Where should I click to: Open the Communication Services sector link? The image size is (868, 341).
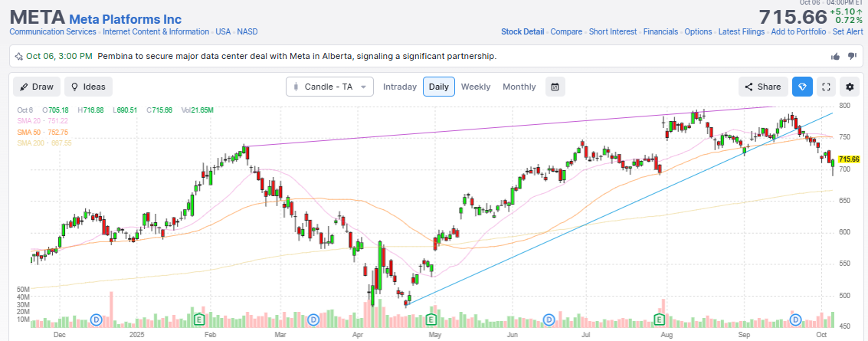[53, 32]
